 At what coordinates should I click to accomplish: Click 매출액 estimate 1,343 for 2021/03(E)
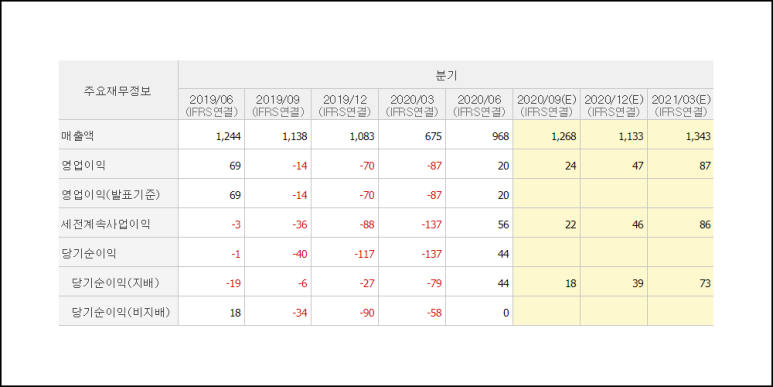pyautogui.click(x=698, y=137)
